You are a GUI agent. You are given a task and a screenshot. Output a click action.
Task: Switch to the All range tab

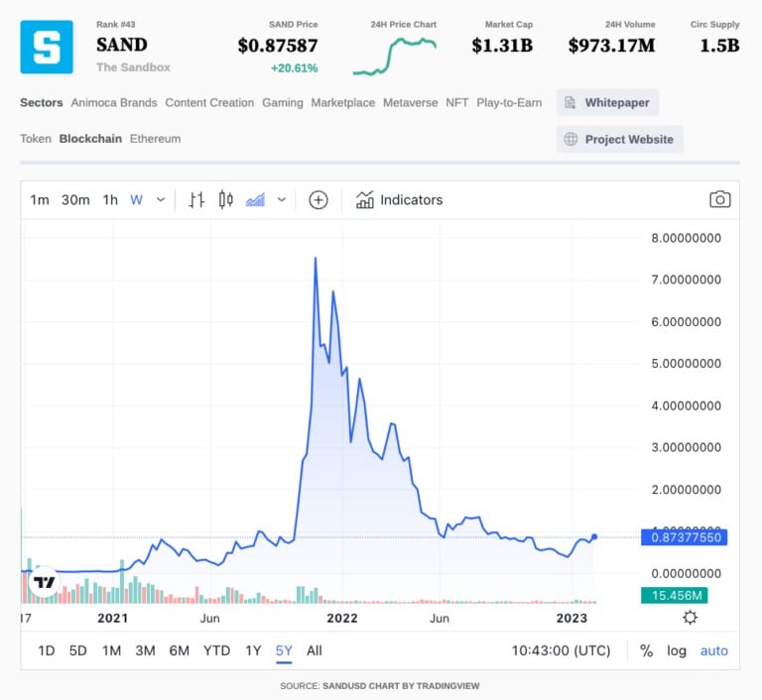pyautogui.click(x=314, y=650)
